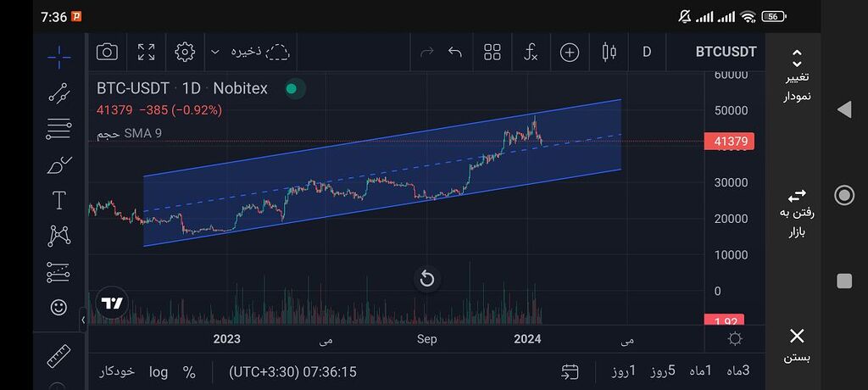
Task: Open the Fibonacci and horizontal lines tool
Action: (58, 129)
